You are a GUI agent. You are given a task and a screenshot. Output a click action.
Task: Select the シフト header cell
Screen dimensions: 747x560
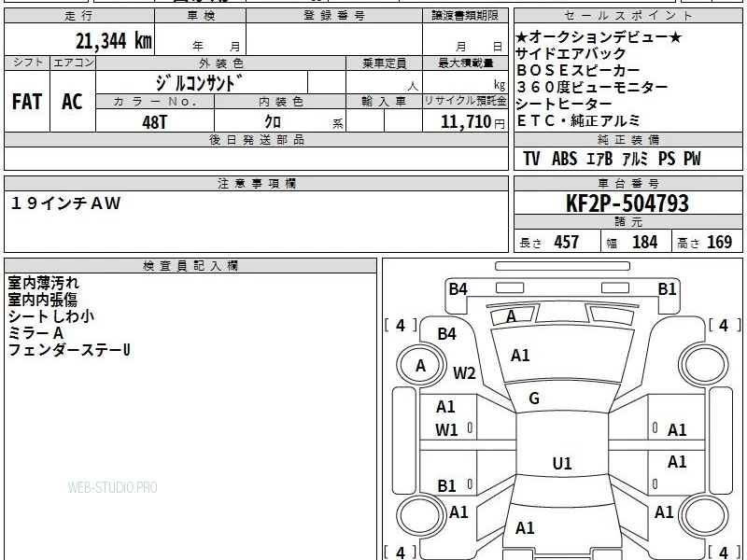(x=27, y=63)
